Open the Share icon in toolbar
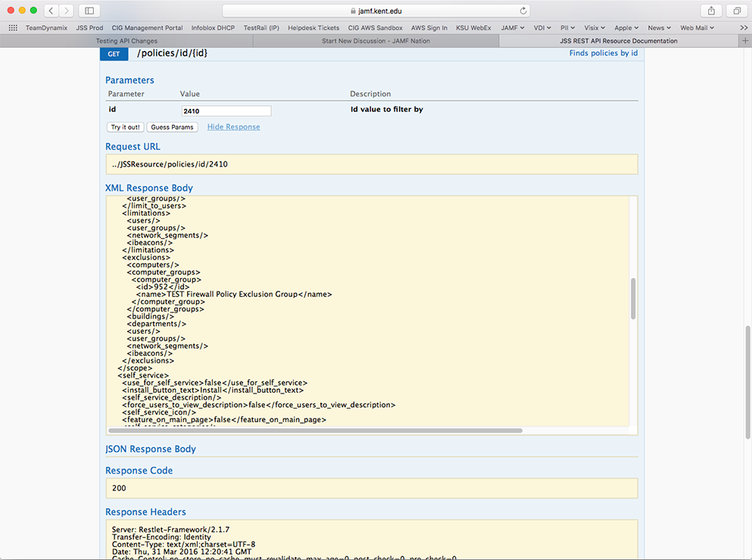 click(711, 11)
